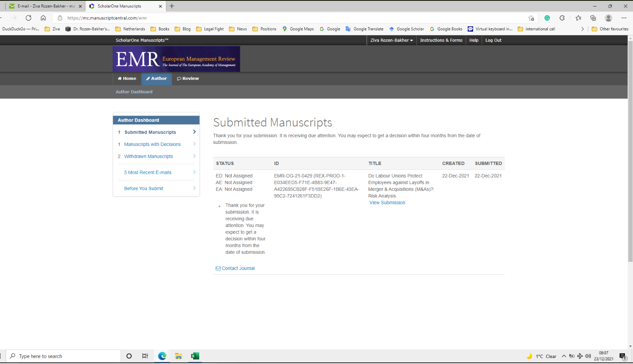The width and height of the screenshot is (633, 364).
Task: Close the E-mail Ziva Rozen-Bakher tab
Action: coord(80,6)
